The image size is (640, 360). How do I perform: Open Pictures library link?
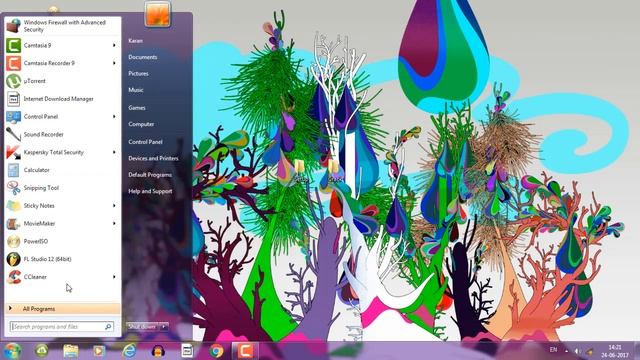click(138, 73)
